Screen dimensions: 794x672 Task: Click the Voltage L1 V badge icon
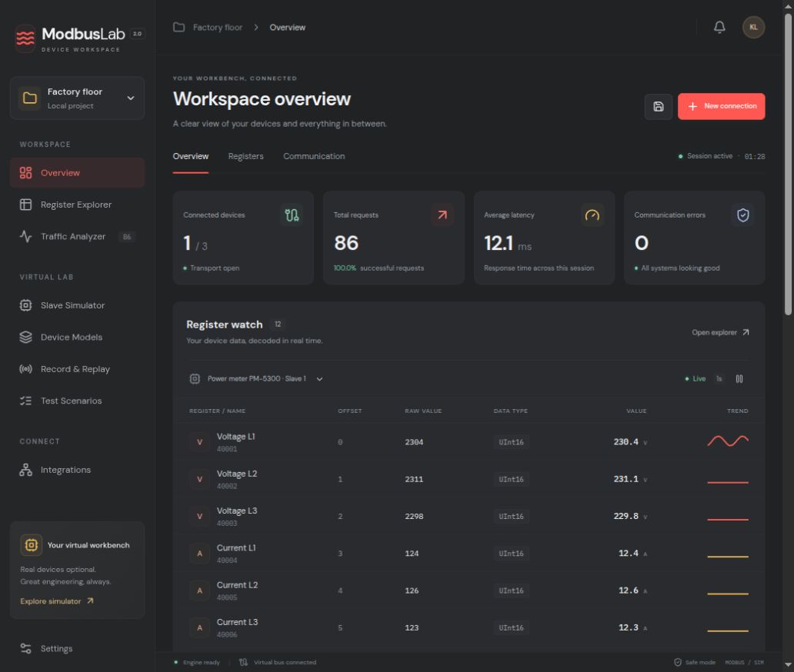point(199,442)
